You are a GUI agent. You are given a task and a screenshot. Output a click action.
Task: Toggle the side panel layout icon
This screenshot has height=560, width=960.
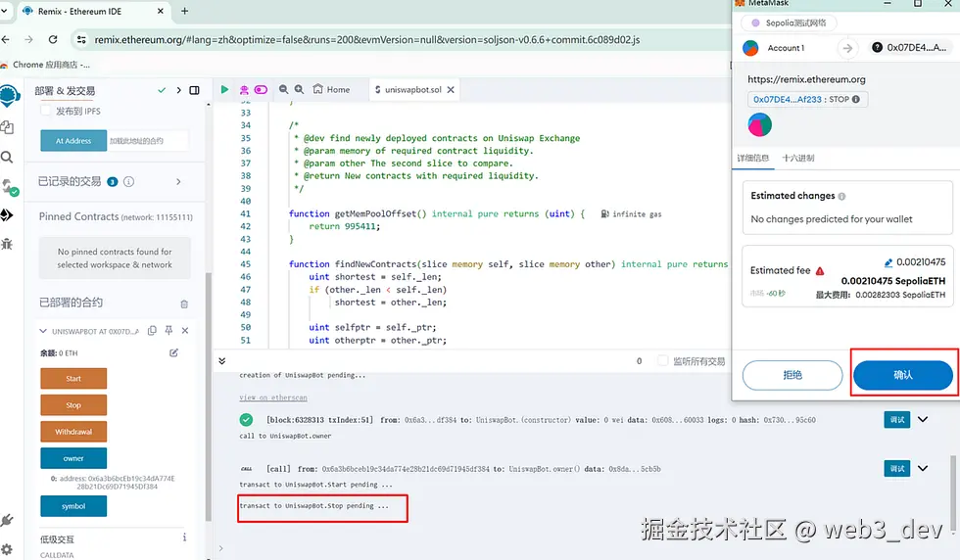(x=194, y=90)
